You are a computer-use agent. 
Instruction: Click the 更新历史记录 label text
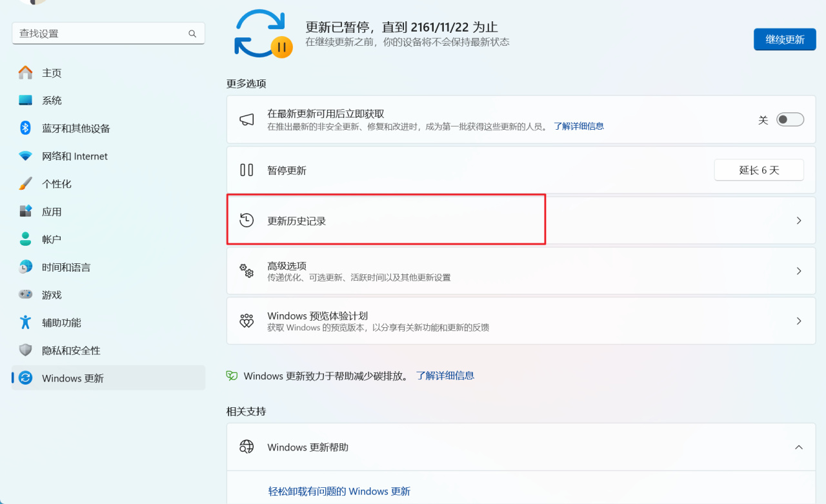pos(297,221)
